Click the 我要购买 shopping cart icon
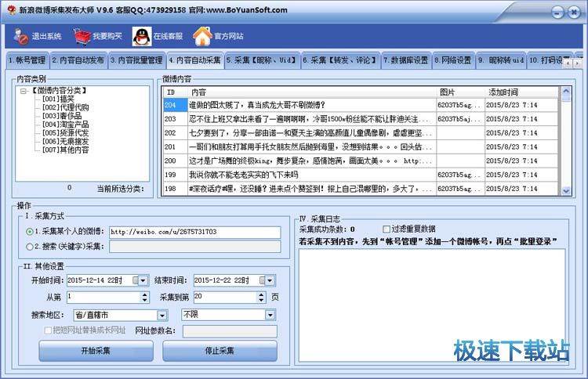 tap(82, 36)
